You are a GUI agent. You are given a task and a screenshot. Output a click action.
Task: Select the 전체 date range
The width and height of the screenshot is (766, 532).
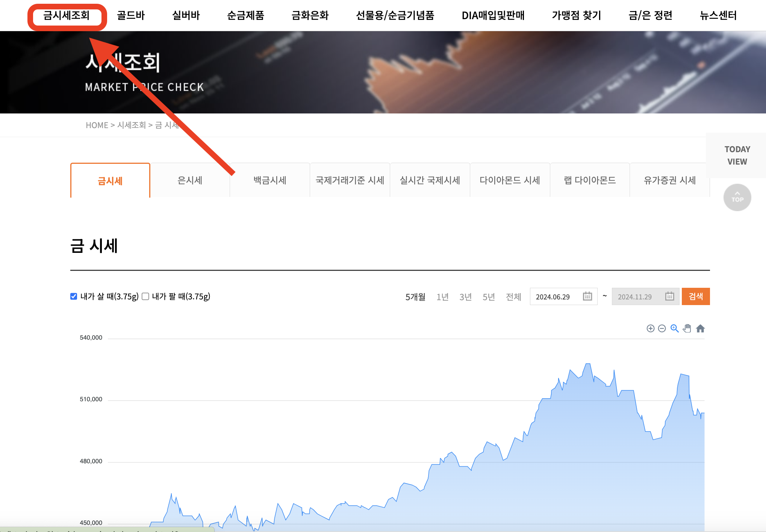pos(513,296)
